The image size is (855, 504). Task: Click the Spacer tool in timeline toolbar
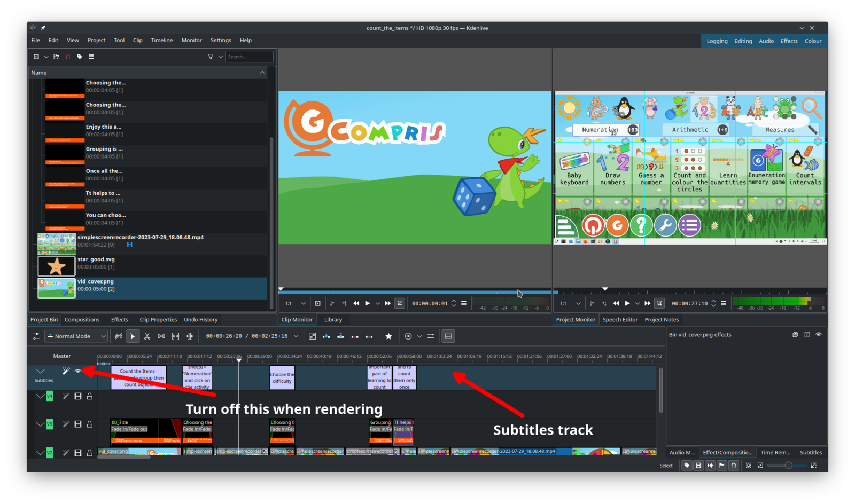(x=161, y=336)
